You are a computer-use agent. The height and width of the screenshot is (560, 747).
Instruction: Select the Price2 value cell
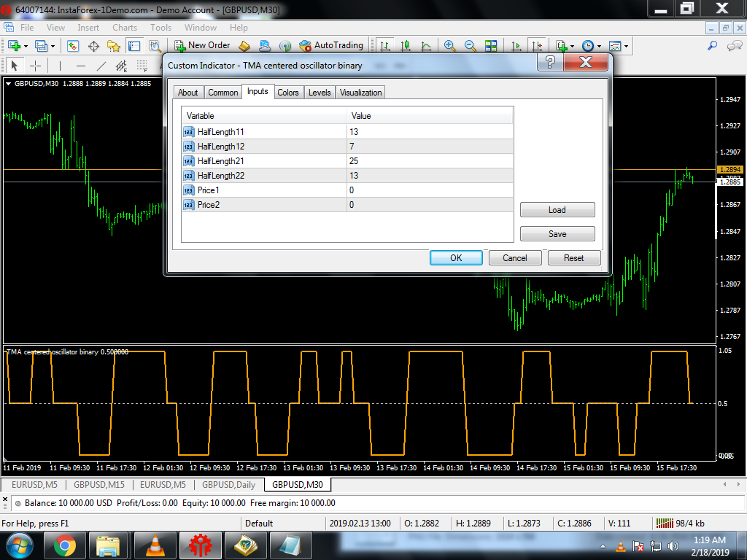coord(430,205)
